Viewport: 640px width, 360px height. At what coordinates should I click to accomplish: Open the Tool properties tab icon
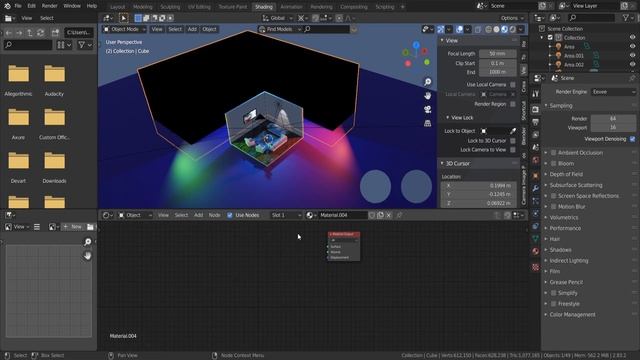click(536, 94)
